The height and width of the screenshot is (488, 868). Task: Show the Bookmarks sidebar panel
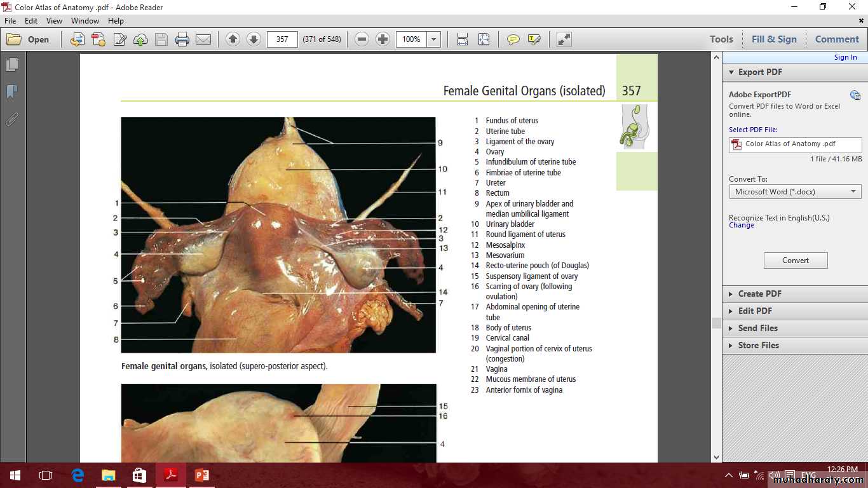tap(12, 92)
